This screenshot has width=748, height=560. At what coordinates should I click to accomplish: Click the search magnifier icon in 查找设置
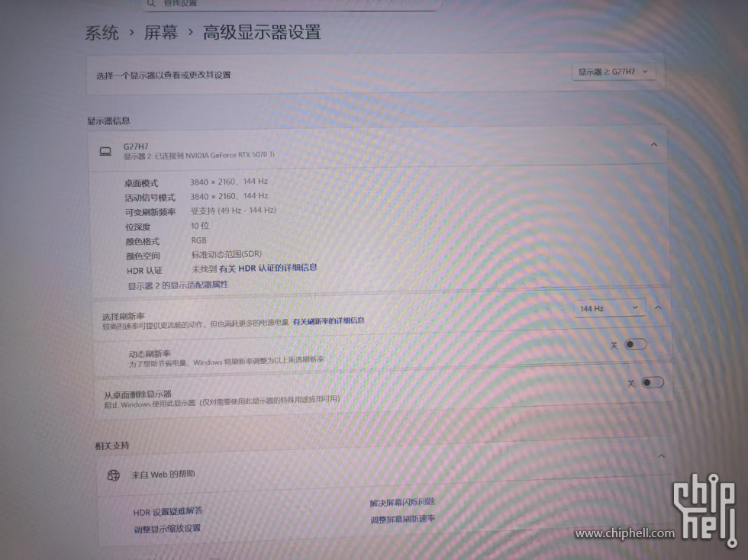151,4
